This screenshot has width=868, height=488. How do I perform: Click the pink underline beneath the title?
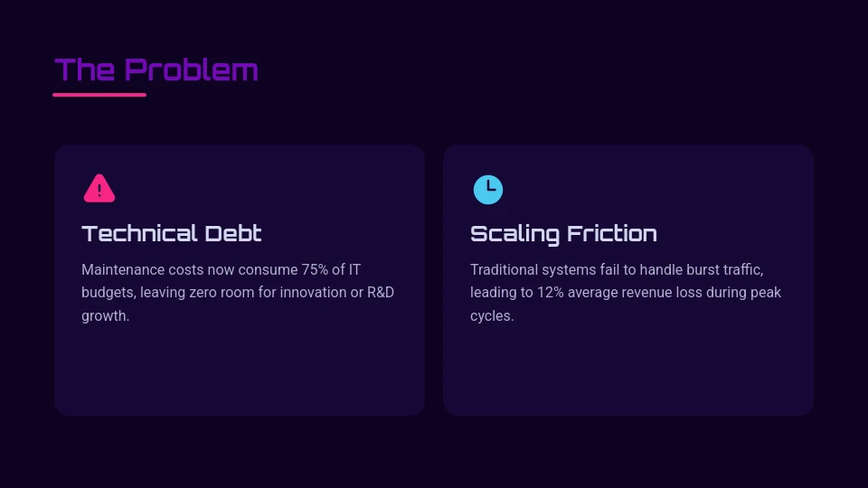(99, 94)
